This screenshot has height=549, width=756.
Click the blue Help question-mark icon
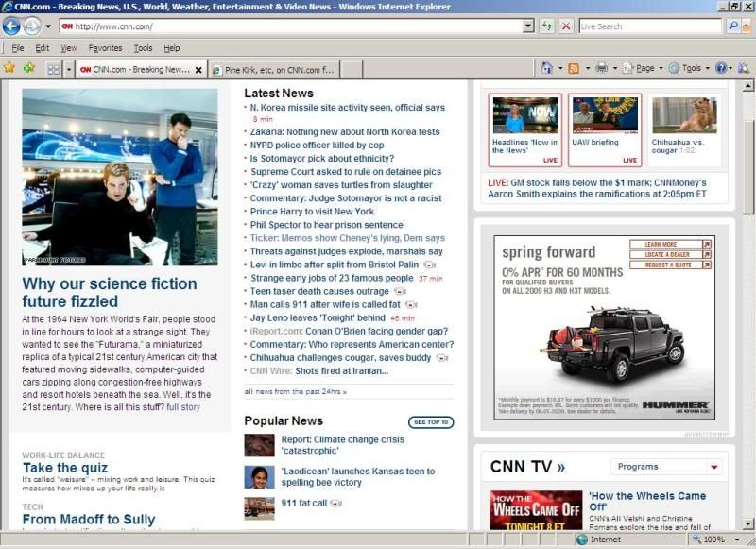point(721,68)
